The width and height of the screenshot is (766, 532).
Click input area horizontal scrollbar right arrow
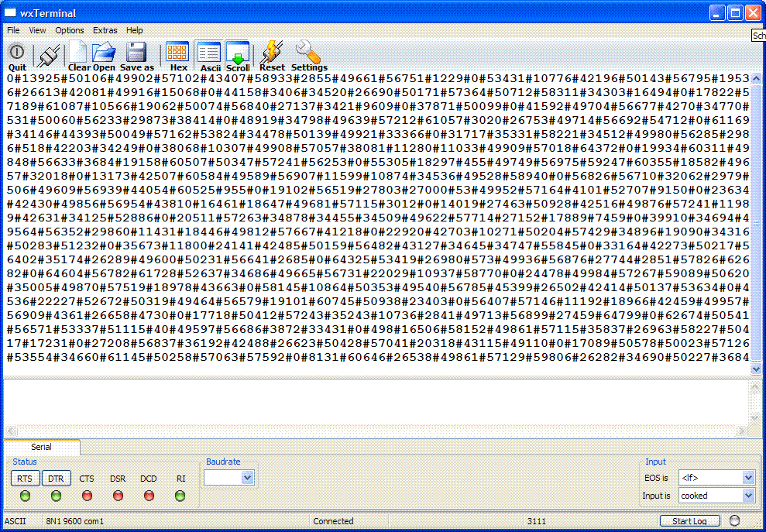coord(743,431)
